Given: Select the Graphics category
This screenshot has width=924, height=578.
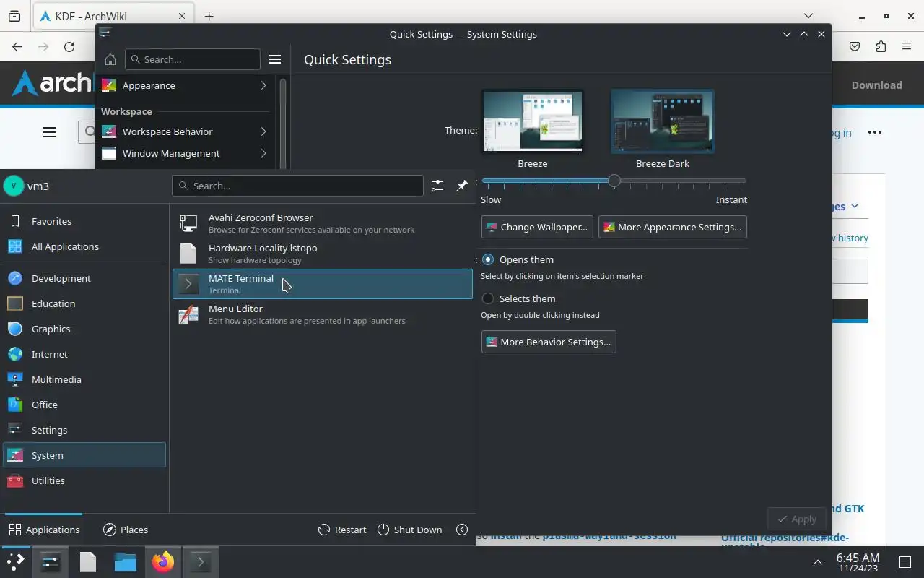Looking at the screenshot, I should (x=84, y=329).
